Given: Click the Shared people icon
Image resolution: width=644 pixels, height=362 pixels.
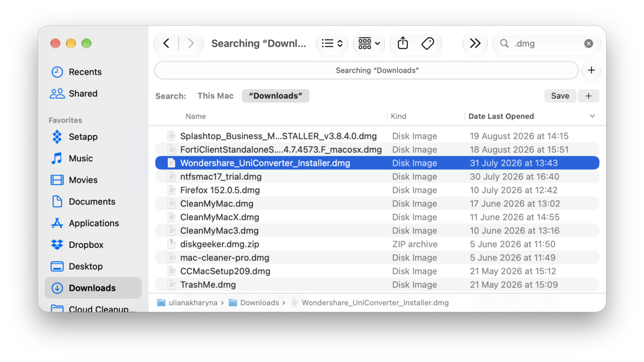Looking at the screenshot, I should 57,94.
